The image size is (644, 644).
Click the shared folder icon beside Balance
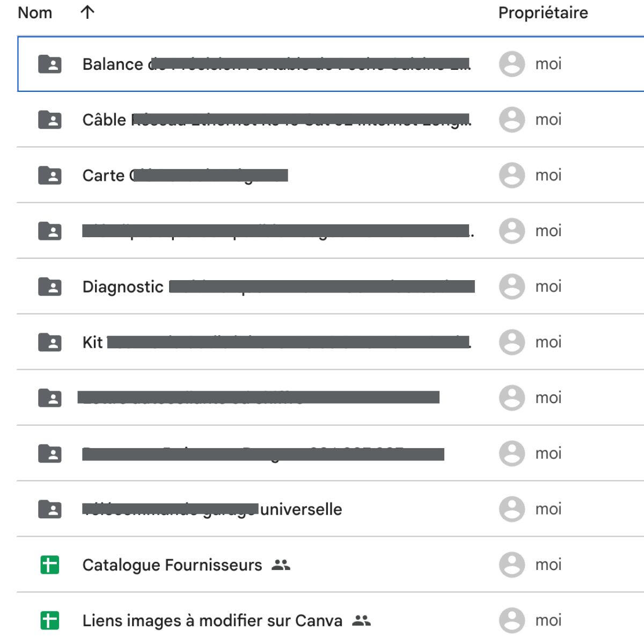tap(50, 64)
